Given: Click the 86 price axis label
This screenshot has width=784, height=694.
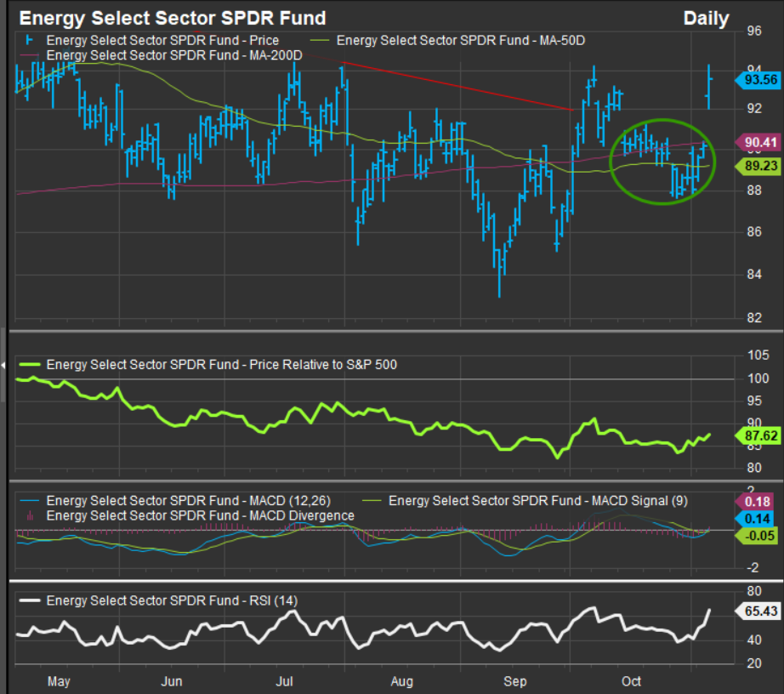Looking at the screenshot, I should pyautogui.click(x=754, y=231).
